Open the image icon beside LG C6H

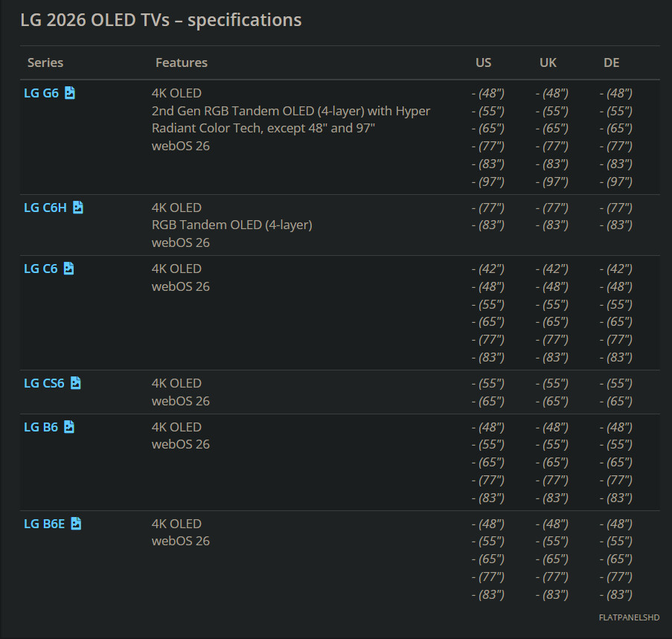tap(78, 208)
